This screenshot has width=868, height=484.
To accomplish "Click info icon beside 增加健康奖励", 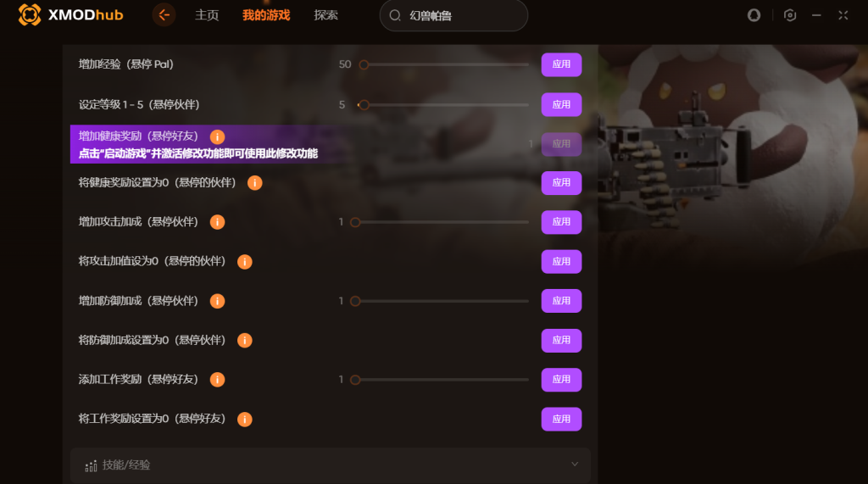I will [x=217, y=136].
